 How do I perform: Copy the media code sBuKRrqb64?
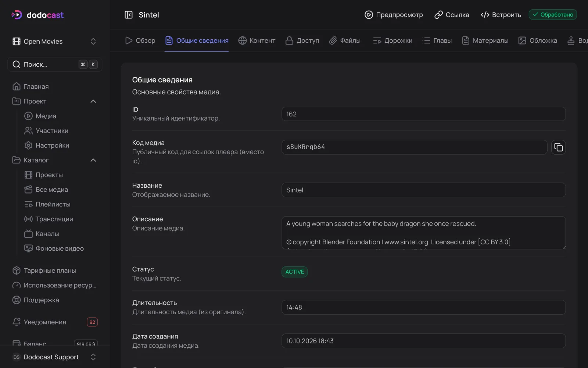pyautogui.click(x=558, y=147)
